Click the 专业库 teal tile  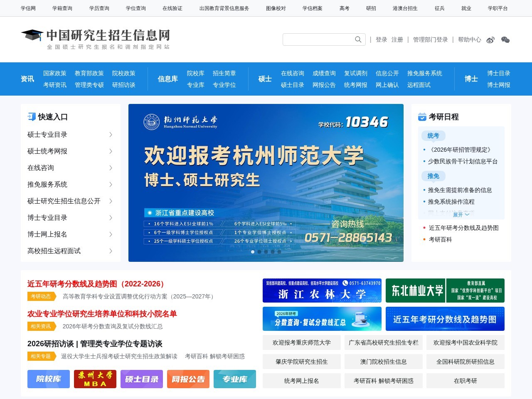[x=235, y=379]
